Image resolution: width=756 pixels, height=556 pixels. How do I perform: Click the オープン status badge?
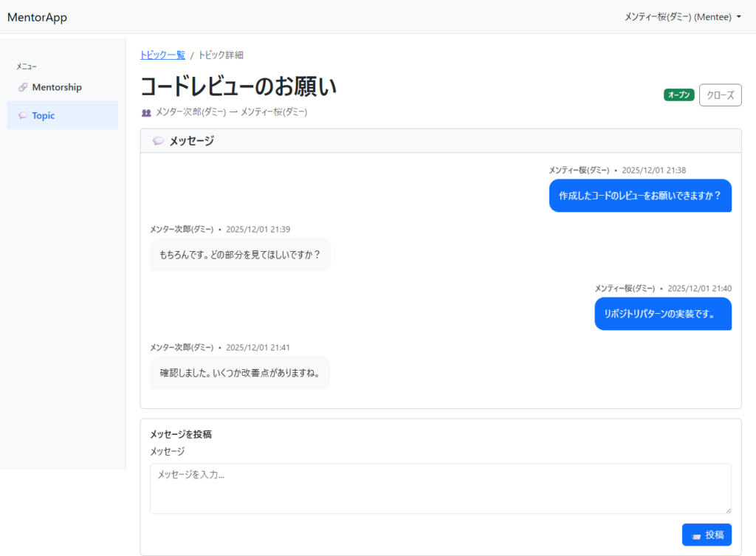coord(679,95)
